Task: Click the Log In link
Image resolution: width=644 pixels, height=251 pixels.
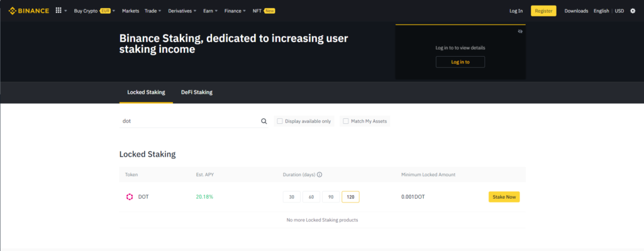Action: (x=516, y=11)
